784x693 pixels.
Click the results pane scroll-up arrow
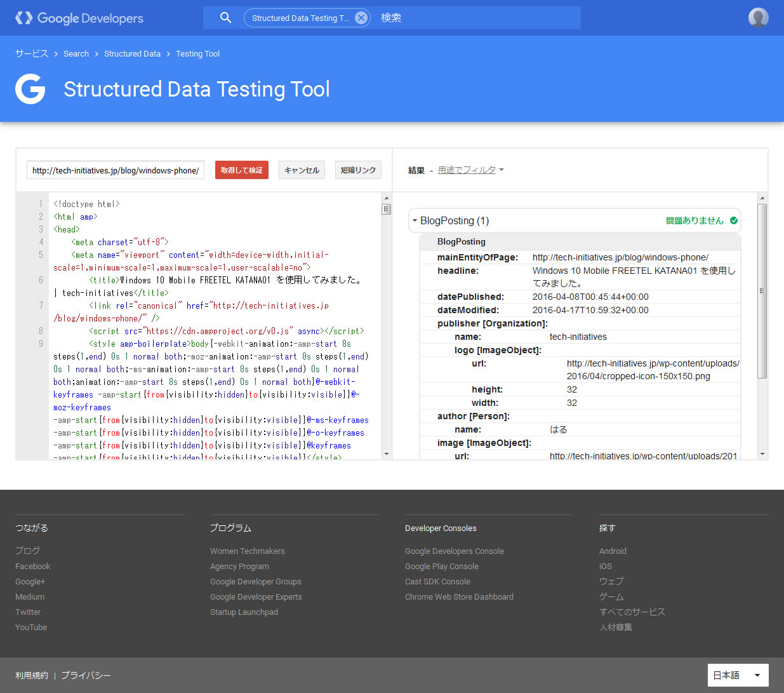762,198
